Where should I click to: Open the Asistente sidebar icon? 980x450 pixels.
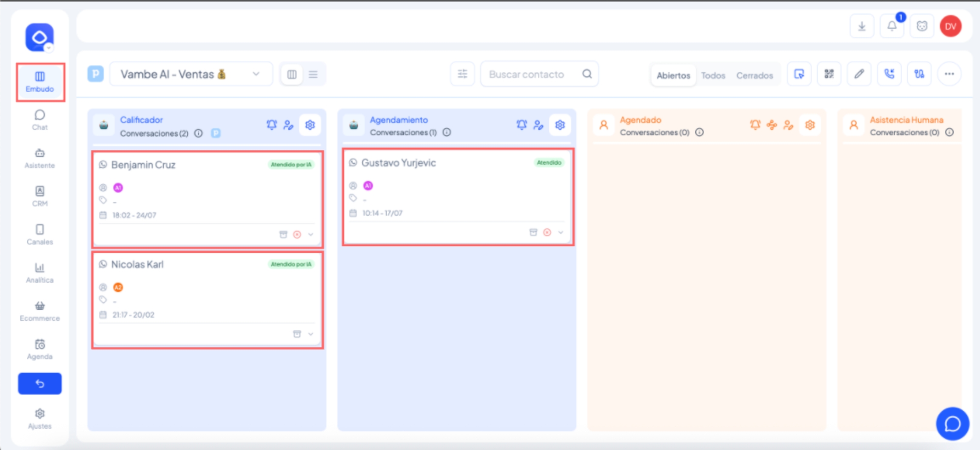[x=40, y=158]
